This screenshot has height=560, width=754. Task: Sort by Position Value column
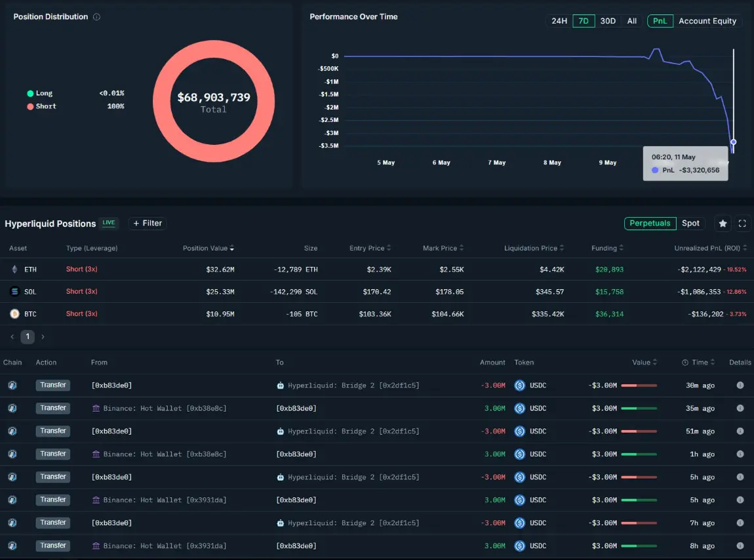(x=208, y=249)
